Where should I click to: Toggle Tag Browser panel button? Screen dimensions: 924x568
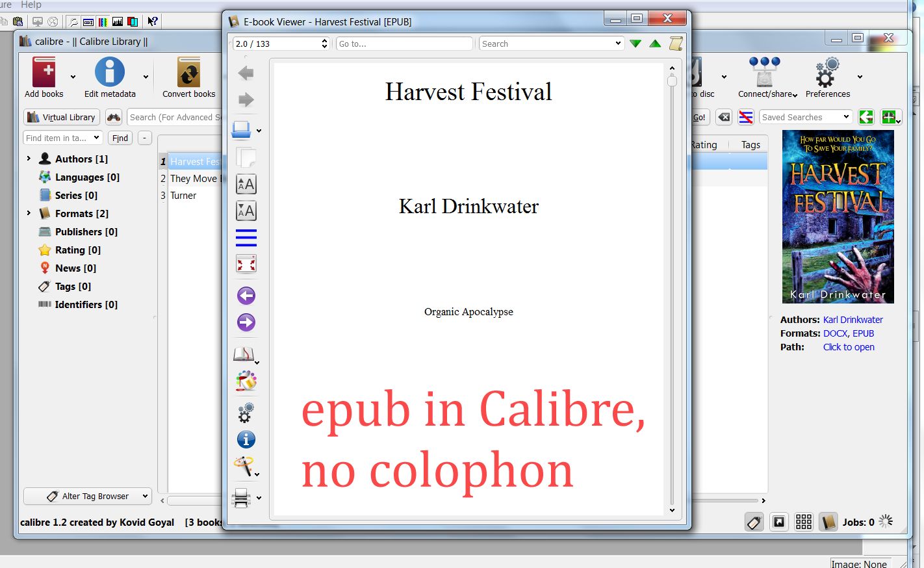point(754,522)
